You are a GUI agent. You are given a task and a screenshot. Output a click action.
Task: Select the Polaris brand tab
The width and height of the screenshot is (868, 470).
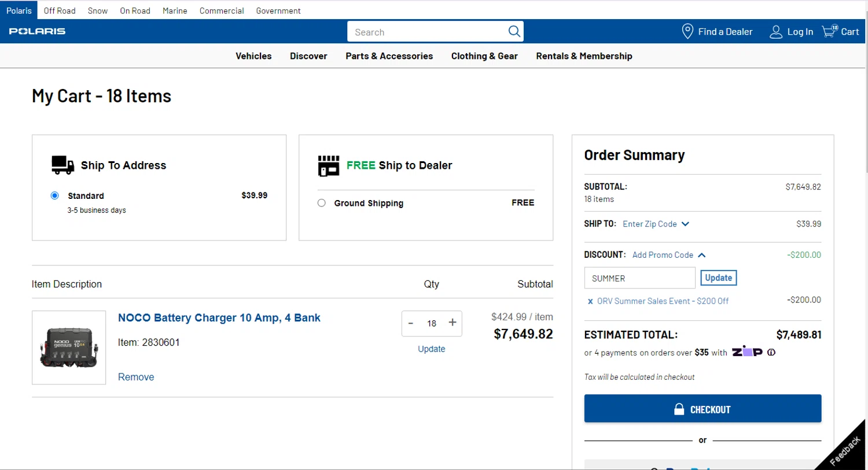coord(19,10)
